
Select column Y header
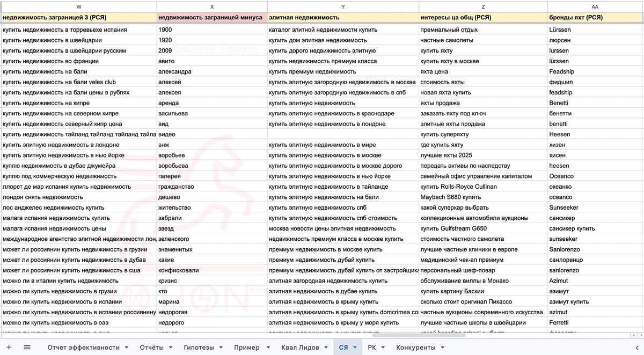coord(343,6)
